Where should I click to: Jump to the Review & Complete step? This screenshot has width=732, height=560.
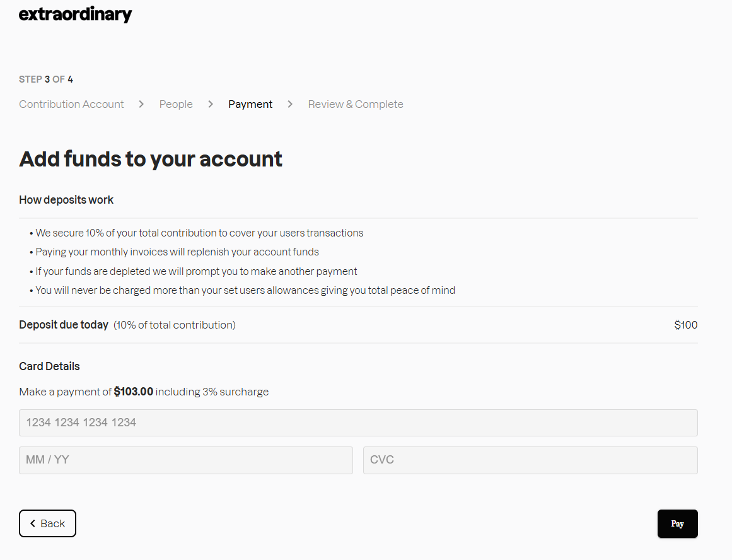coord(356,104)
